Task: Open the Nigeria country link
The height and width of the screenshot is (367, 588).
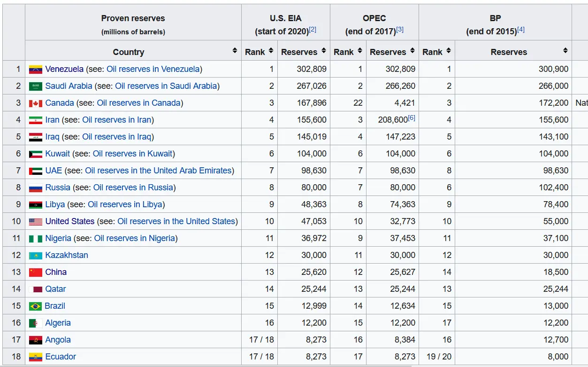Action: point(58,238)
